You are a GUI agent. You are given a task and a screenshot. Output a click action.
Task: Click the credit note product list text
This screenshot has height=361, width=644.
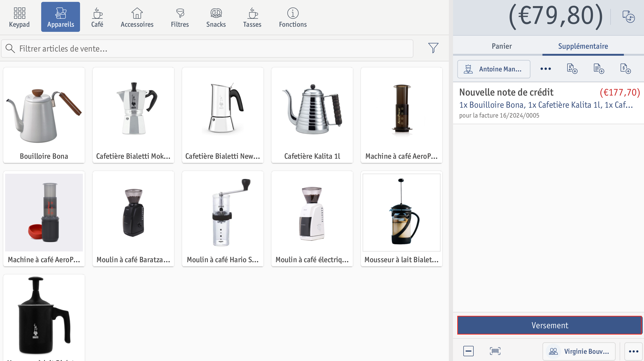[x=546, y=105]
